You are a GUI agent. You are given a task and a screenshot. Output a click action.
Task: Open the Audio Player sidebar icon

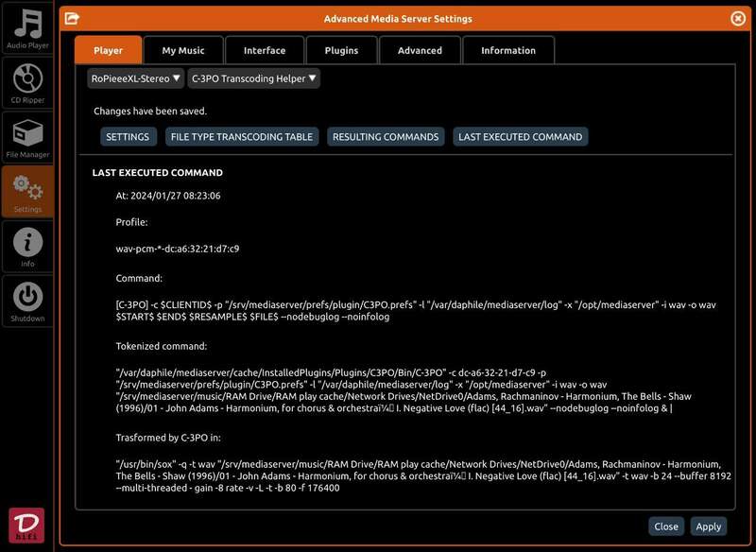pos(27,28)
